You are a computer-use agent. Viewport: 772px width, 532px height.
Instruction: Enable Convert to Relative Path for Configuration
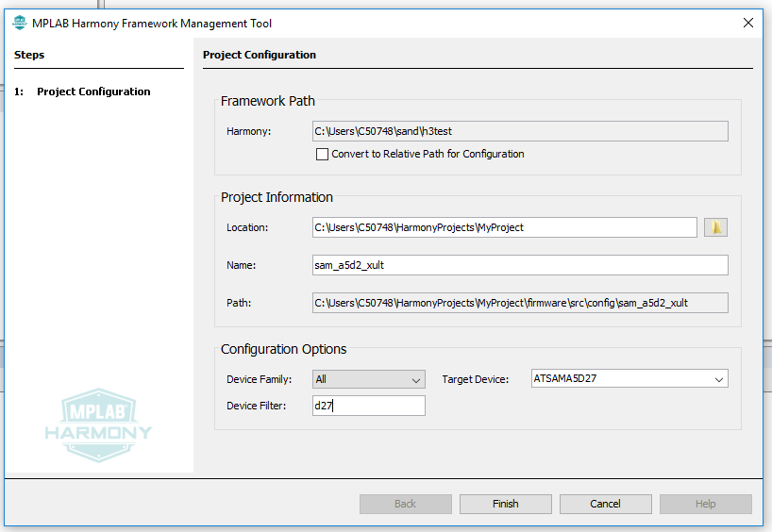pos(322,154)
